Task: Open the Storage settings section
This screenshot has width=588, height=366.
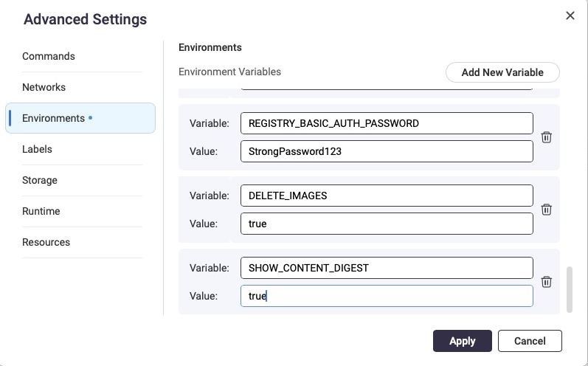Action: coord(40,180)
